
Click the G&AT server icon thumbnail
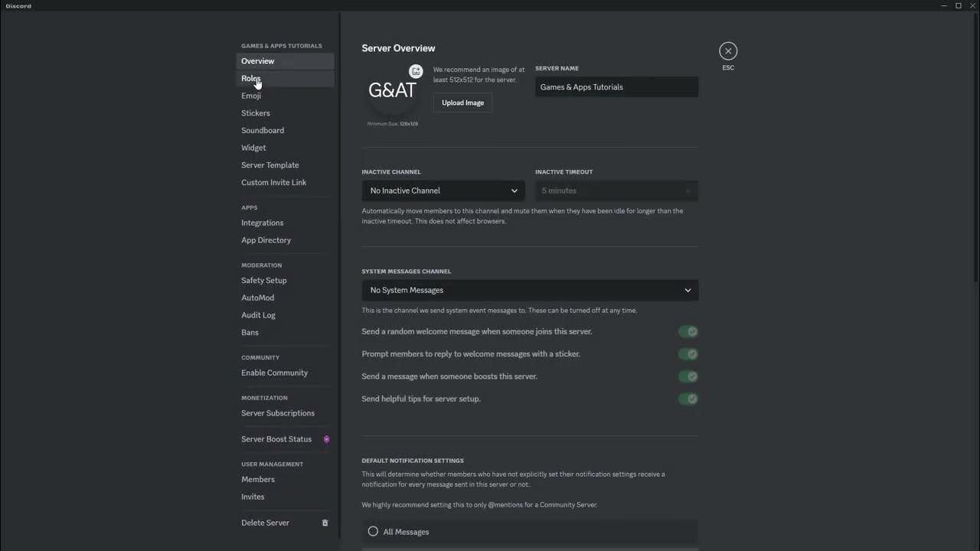tap(392, 90)
